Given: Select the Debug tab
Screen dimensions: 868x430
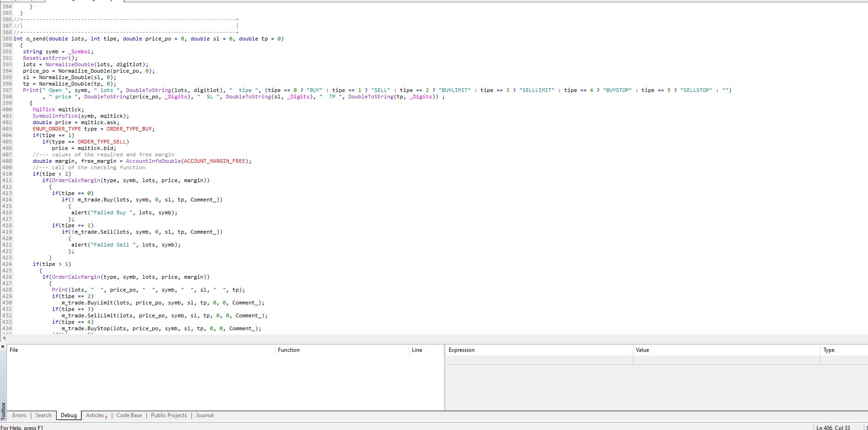Looking at the screenshot, I should (x=69, y=415).
